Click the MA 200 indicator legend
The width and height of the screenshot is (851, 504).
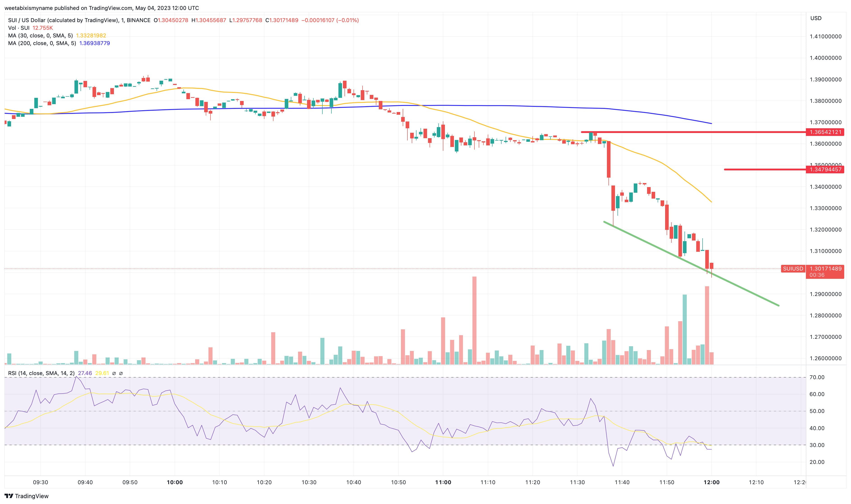click(x=42, y=43)
